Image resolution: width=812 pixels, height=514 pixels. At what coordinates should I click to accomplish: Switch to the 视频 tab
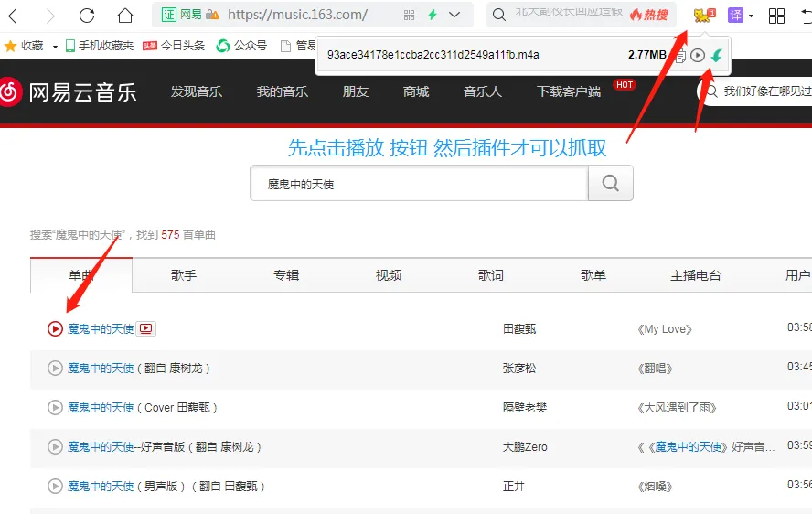(x=389, y=275)
